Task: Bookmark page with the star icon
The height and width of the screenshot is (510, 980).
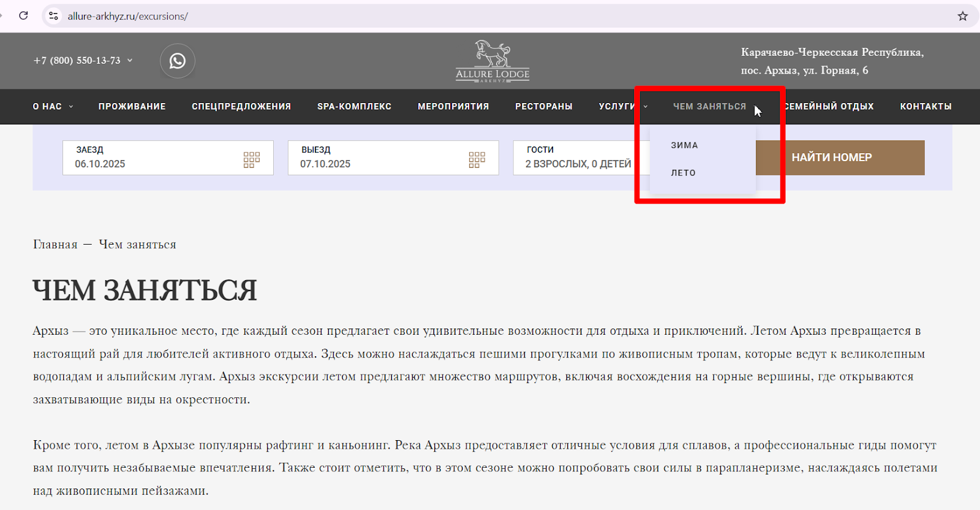Action: click(962, 16)
